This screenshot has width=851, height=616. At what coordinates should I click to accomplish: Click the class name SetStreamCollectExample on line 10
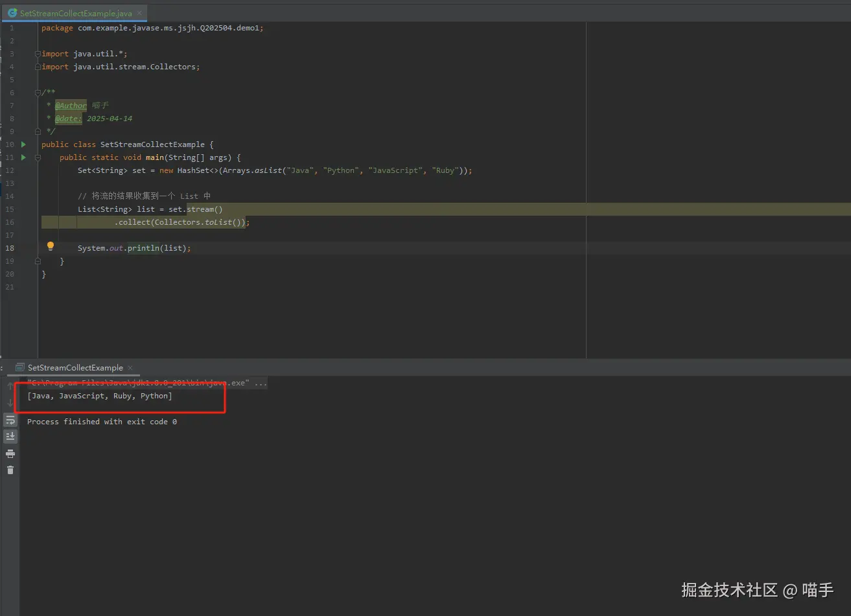tap(152, 144)
